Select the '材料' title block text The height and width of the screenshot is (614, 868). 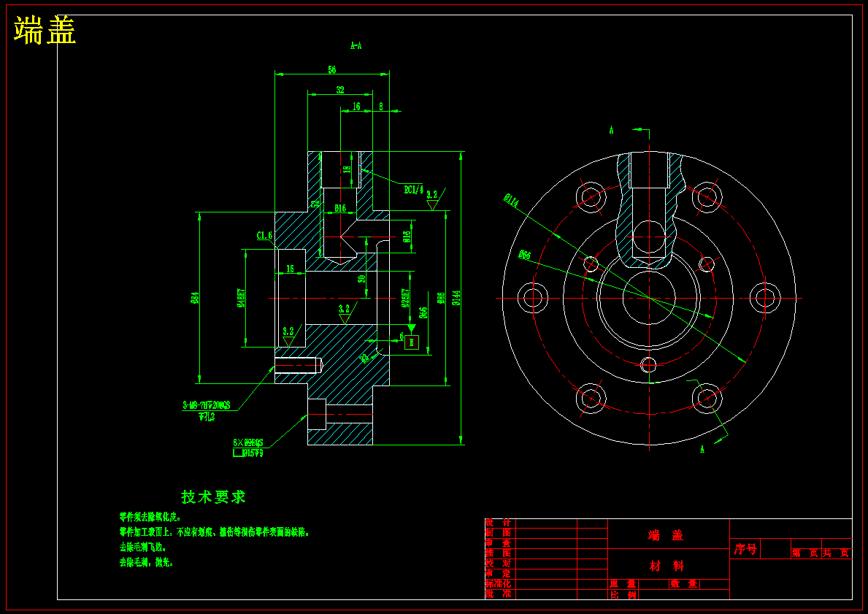(667, 566)
